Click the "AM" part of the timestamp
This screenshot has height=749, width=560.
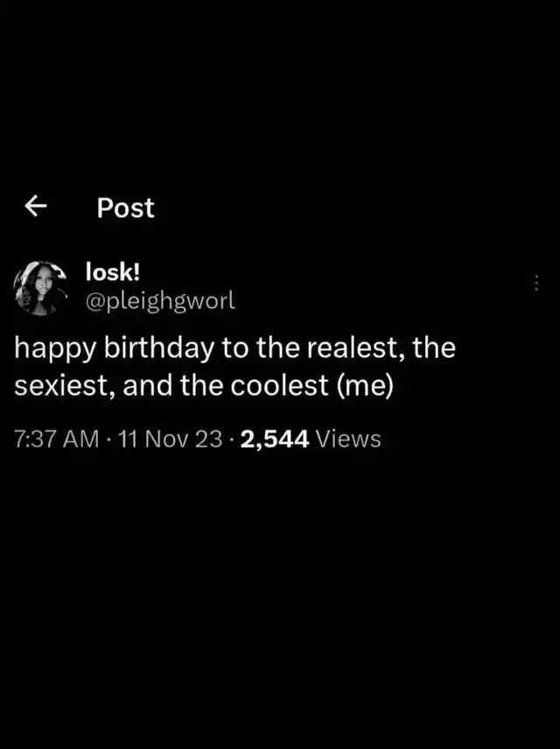(x=81, y=438)
